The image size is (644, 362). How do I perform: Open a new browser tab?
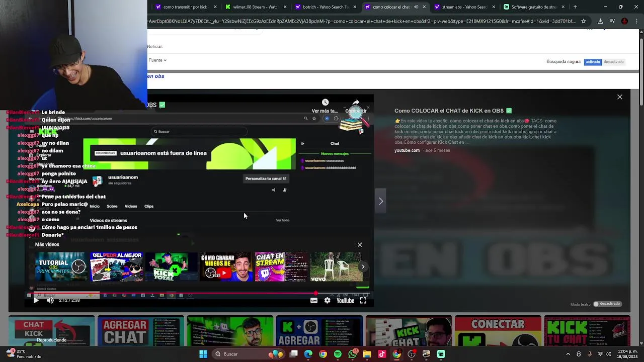pos(575,7)
